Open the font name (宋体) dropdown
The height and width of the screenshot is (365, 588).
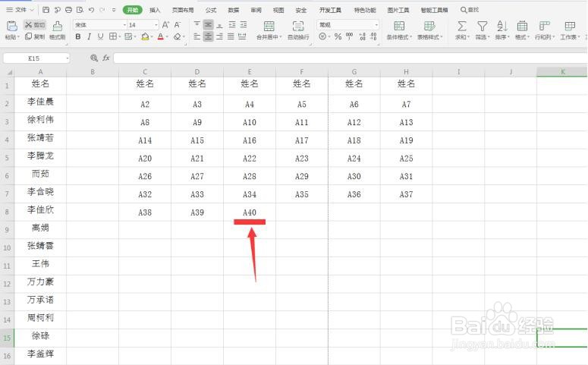125,25
